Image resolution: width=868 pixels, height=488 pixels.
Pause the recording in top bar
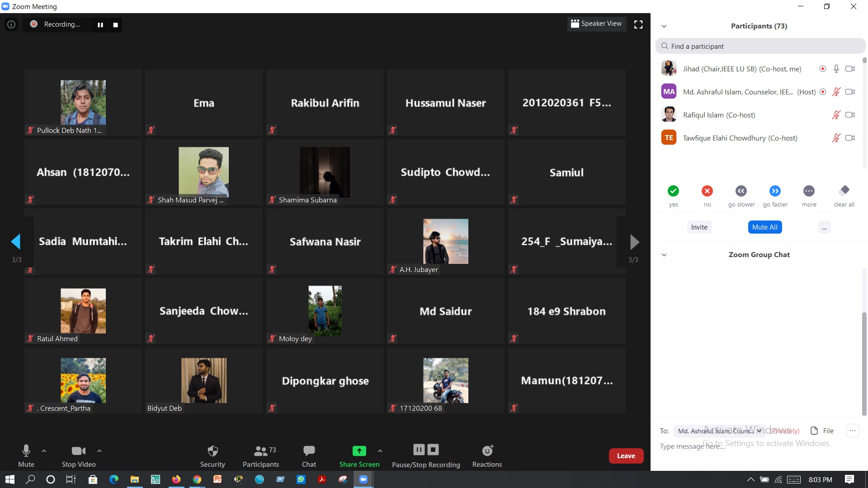click(100, 25)
